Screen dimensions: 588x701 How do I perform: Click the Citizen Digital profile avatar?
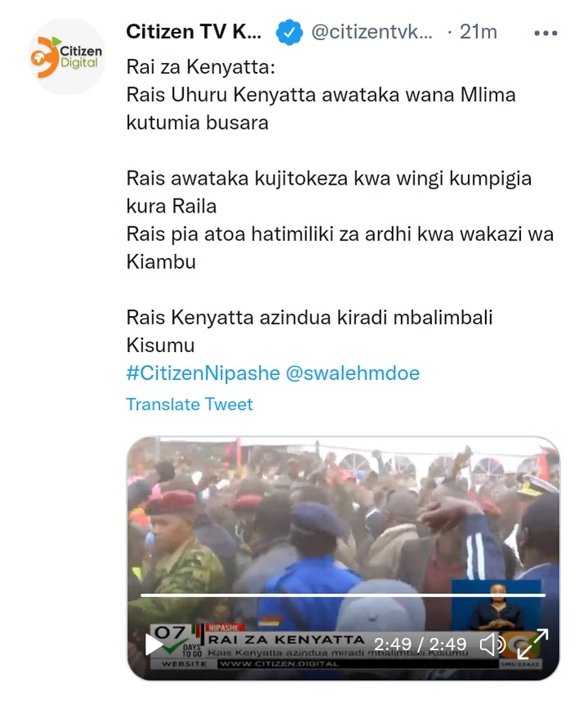pyautogui.click(x=67, y=56)
